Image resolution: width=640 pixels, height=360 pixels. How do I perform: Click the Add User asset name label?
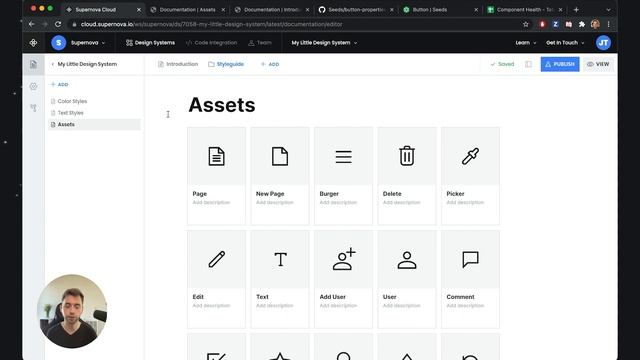coord(333,297)
